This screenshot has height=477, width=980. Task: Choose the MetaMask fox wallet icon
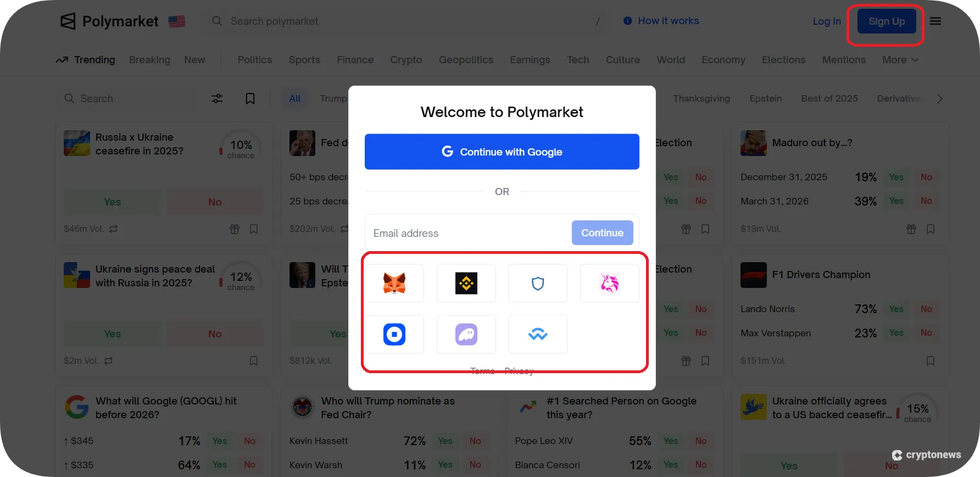[394, 284]
